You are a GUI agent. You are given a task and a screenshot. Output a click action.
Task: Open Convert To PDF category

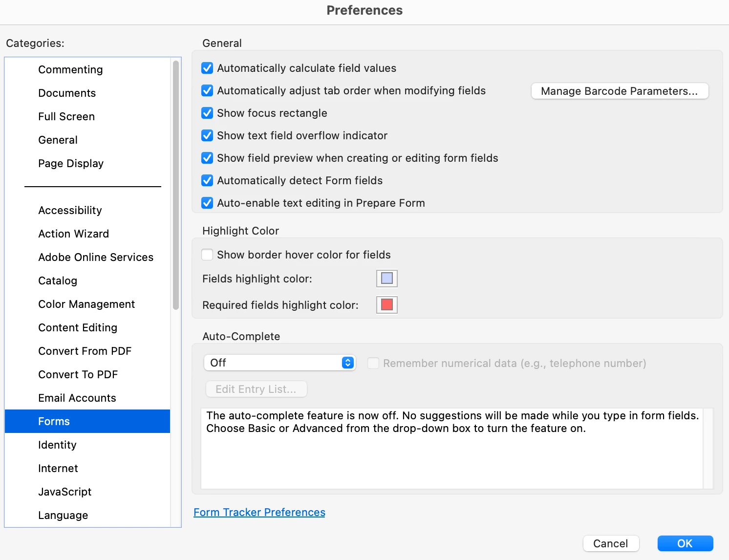pyautogui.click(x=78, y=374)
